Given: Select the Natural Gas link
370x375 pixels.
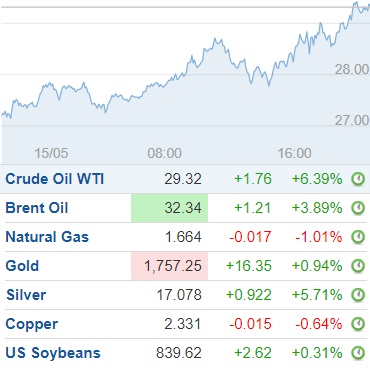Looking at the screenshot, I should click(x=47, y=237).
